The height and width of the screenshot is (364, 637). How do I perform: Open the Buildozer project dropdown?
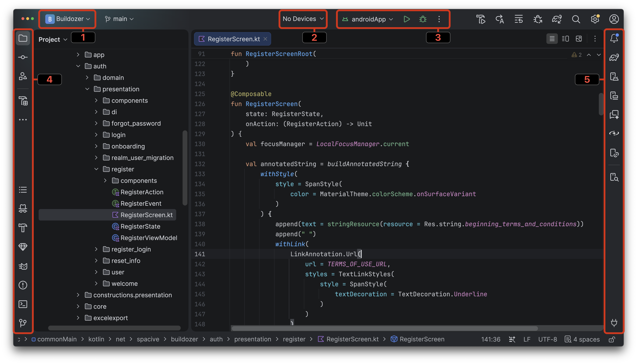click(x=67, y=19)
